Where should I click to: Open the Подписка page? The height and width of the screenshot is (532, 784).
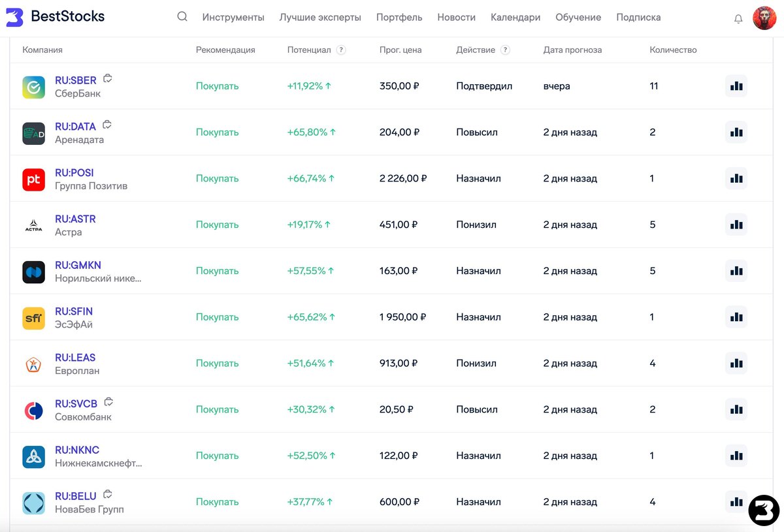(x=638, y=18)
